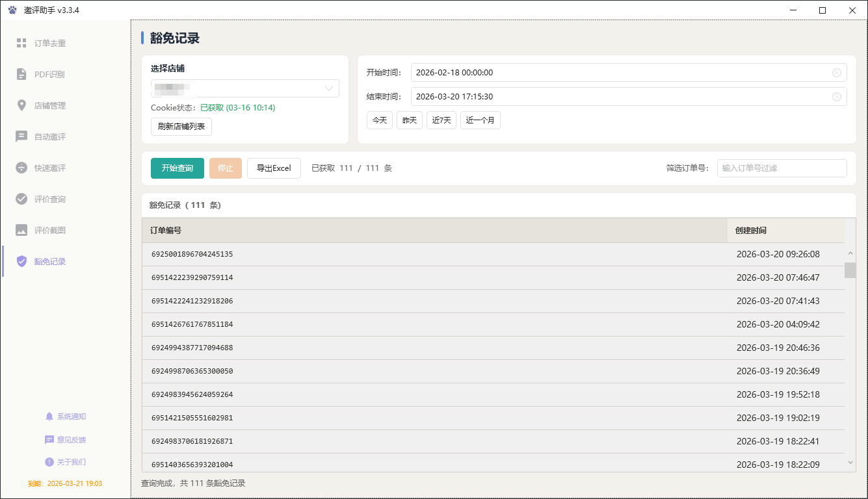The image size is (868, 499).
Task: Click the time 2026-03-19 19:52:18
Action: [x=778, y=395]
